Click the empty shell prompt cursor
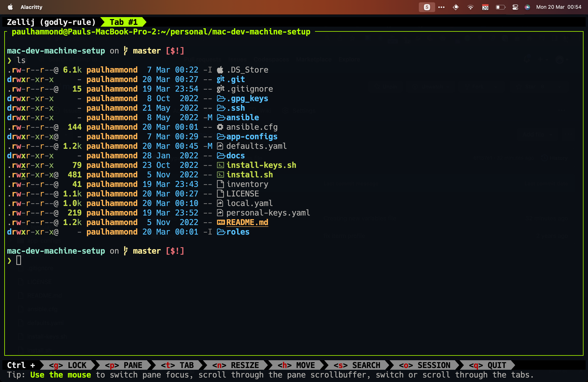 pyautogui.click(x=19, y=260)
